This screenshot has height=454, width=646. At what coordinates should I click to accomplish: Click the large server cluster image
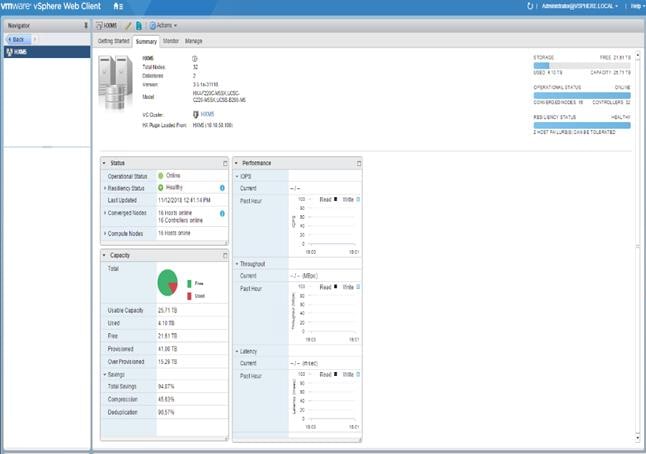coord(115,82)
